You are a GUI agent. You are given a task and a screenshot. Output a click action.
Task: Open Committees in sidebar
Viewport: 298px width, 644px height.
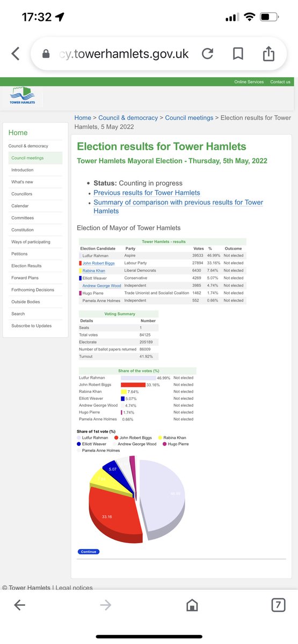[23, 218]
